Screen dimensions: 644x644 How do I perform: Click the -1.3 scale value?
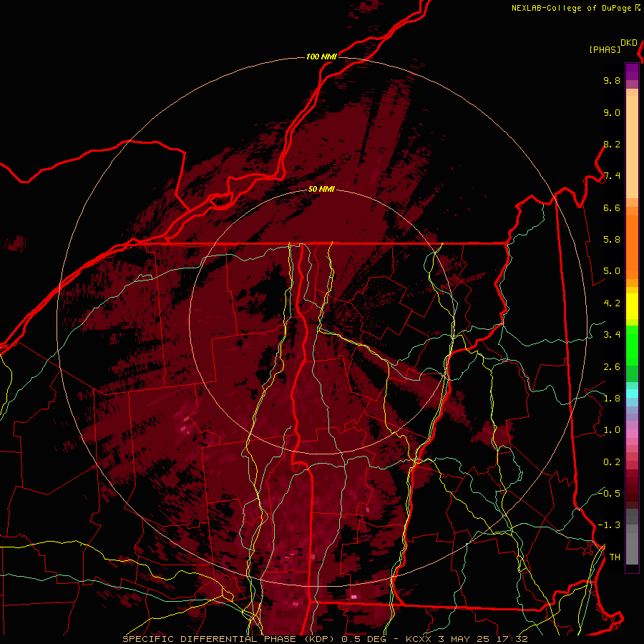click(609, 525)
